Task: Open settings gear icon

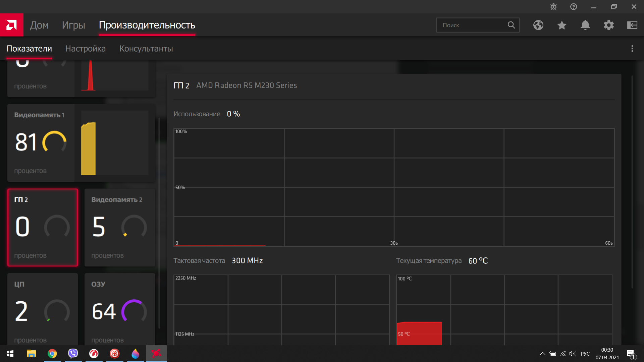Action: tap(609, 25)
